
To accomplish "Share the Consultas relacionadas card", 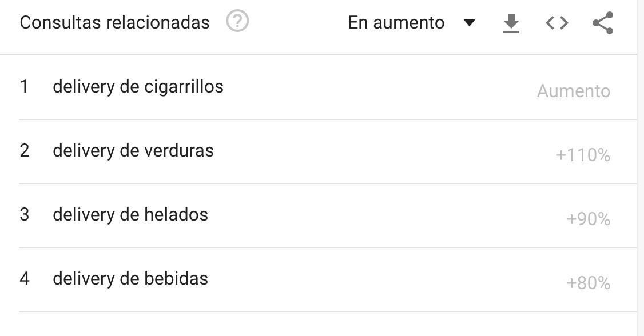I will [x=603, y=23].
